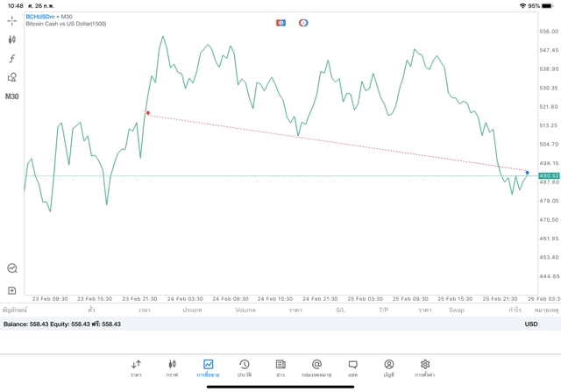Tap the flag icon atop the chart
The image size is (561, 392).
[280, 23]
